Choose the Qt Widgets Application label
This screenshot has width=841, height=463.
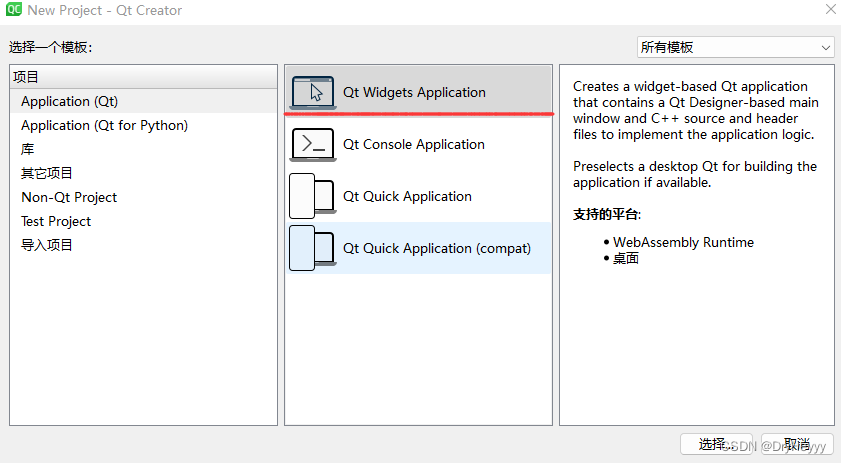(x=414, y=92)
